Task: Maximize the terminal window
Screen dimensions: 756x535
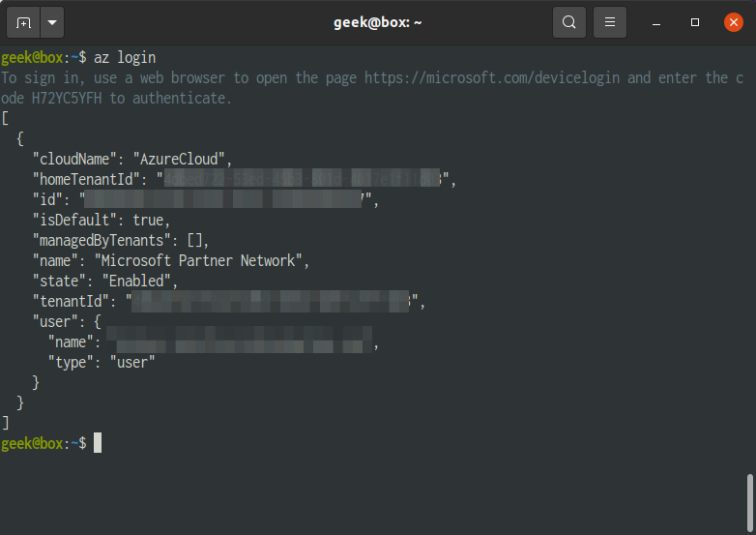Action: [x=695, y=22]
